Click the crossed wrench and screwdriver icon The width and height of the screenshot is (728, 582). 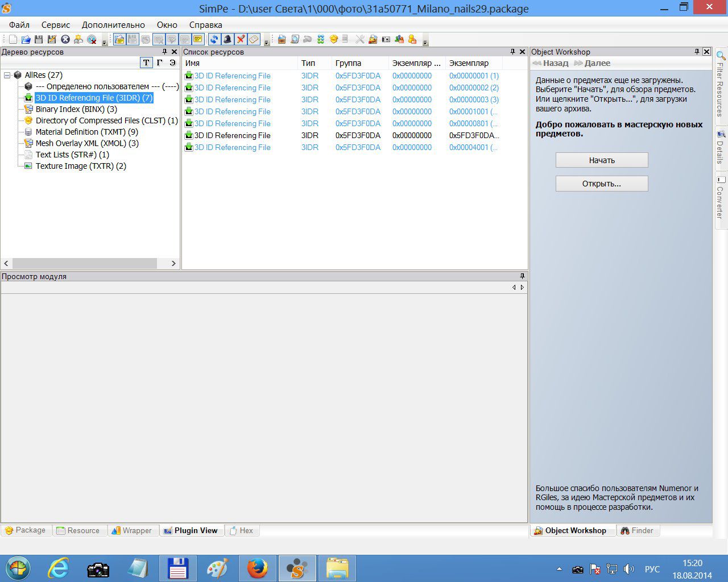tap(359, 39)
